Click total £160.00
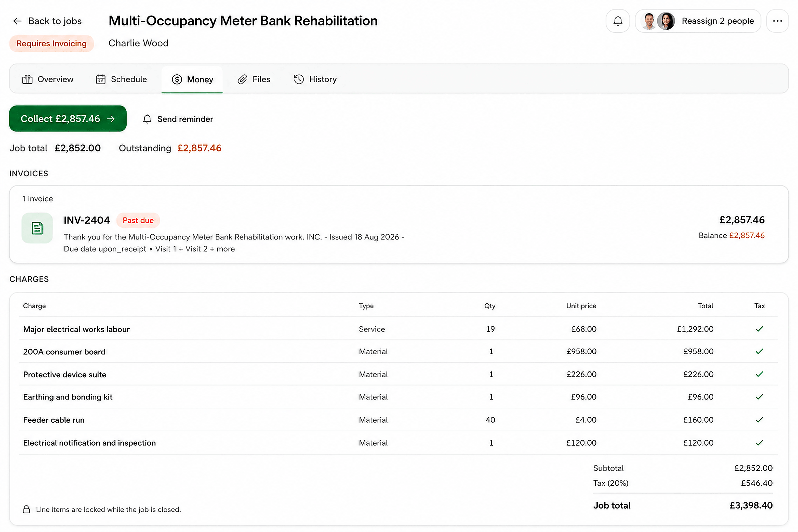 [x=698, y=420]
